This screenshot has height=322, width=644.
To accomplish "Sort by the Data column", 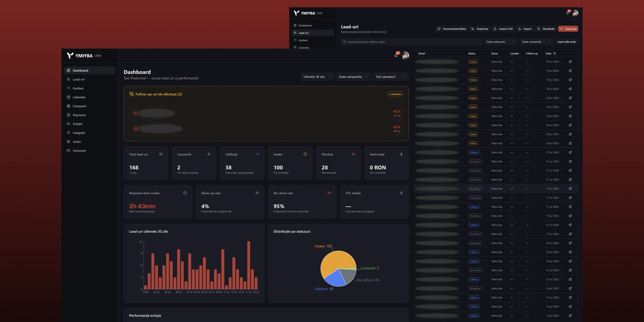I will (551, 53).
